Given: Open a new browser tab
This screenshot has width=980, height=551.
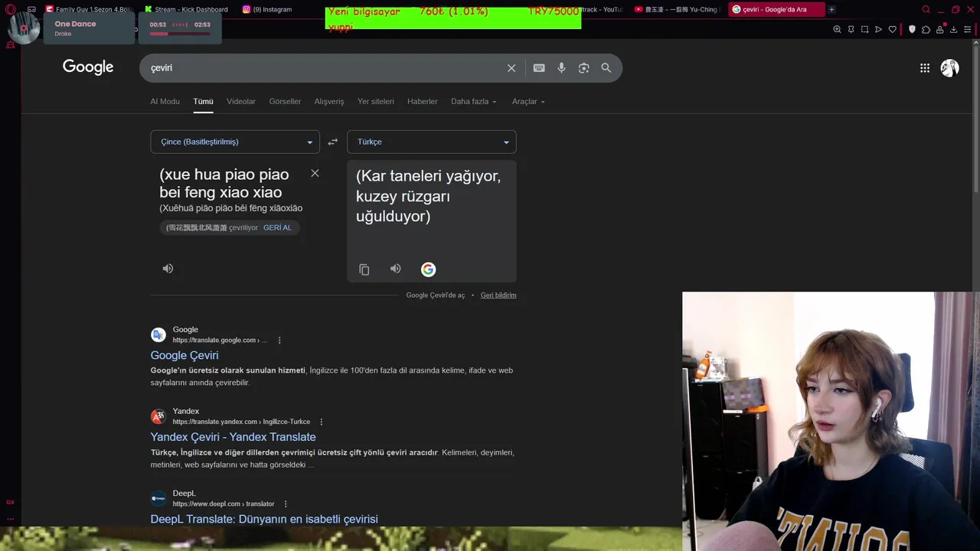Looking at the screenshot, I should (831, 9).
